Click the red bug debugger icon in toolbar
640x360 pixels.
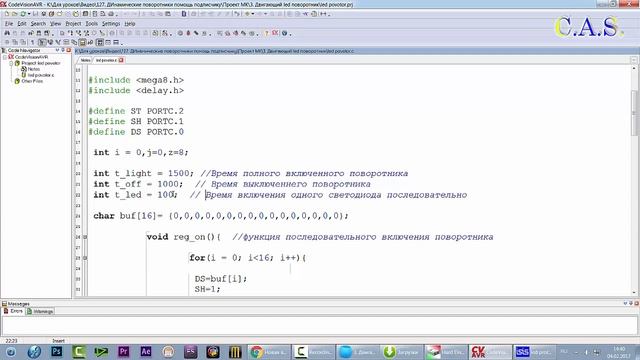click(188, 33)
